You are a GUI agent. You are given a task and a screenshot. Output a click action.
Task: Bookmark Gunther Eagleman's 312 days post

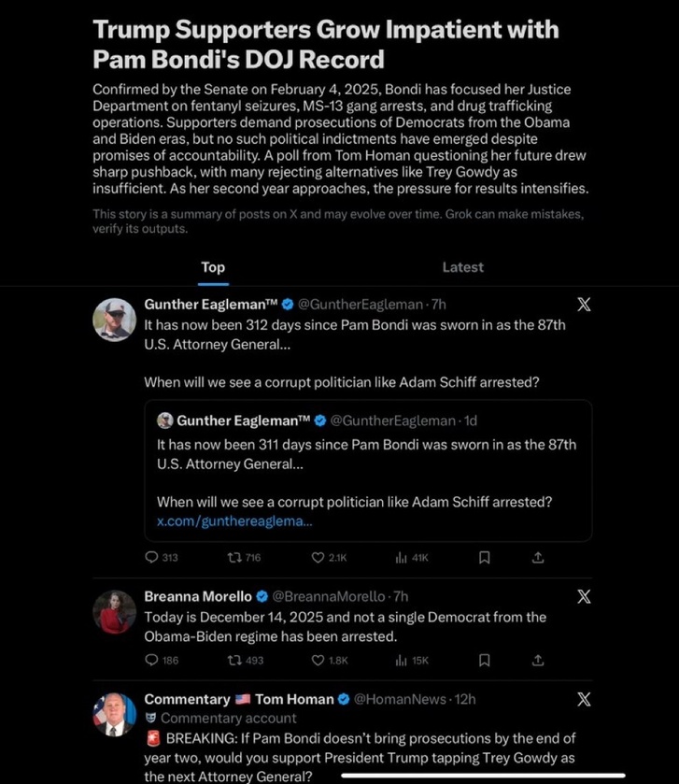484,558
